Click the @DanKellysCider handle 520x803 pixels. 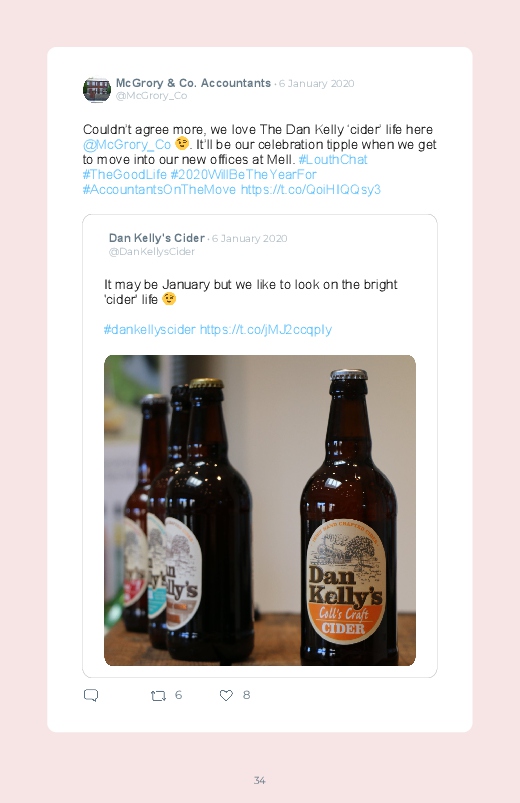[x=152, y=251]
